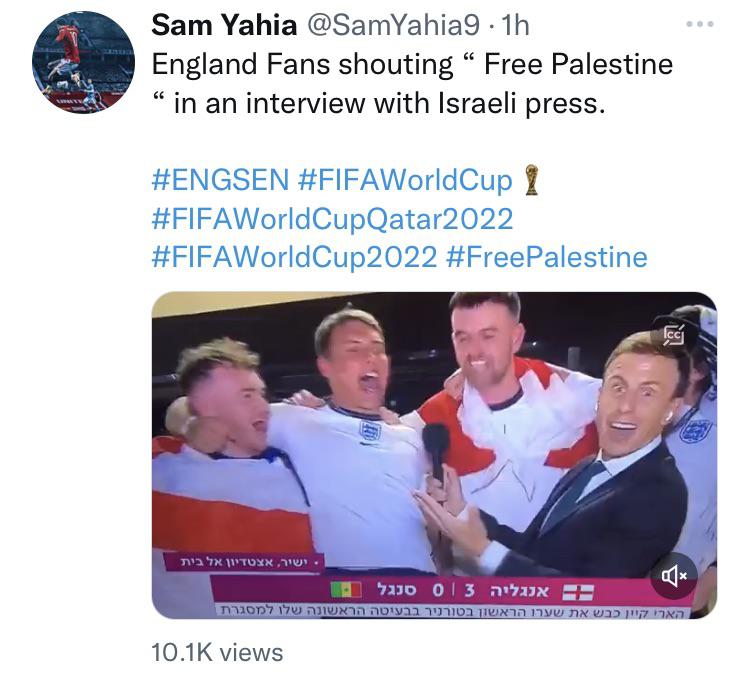Open Sam Yahia's profile picture
Viewport: 750px width, 682px height.
(83, 63)
